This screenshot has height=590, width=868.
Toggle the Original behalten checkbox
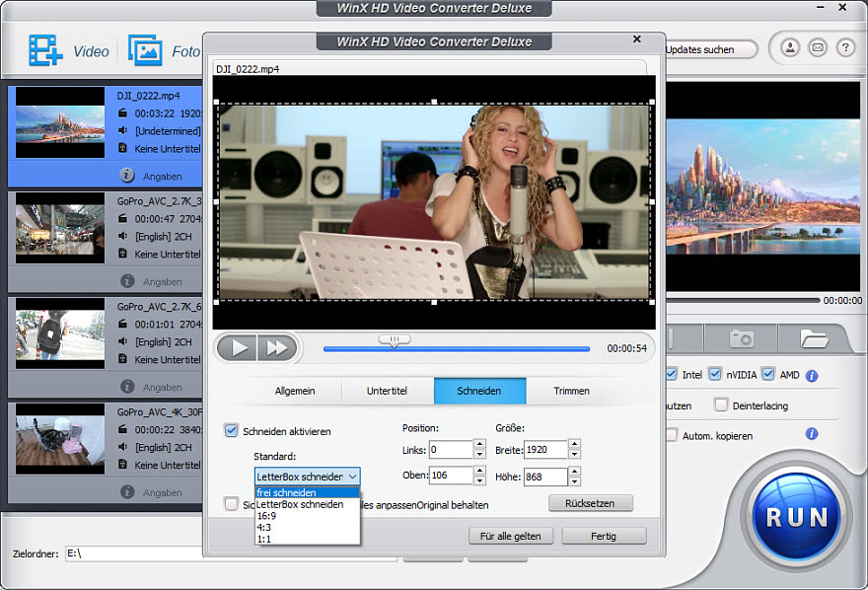point(232,503)
